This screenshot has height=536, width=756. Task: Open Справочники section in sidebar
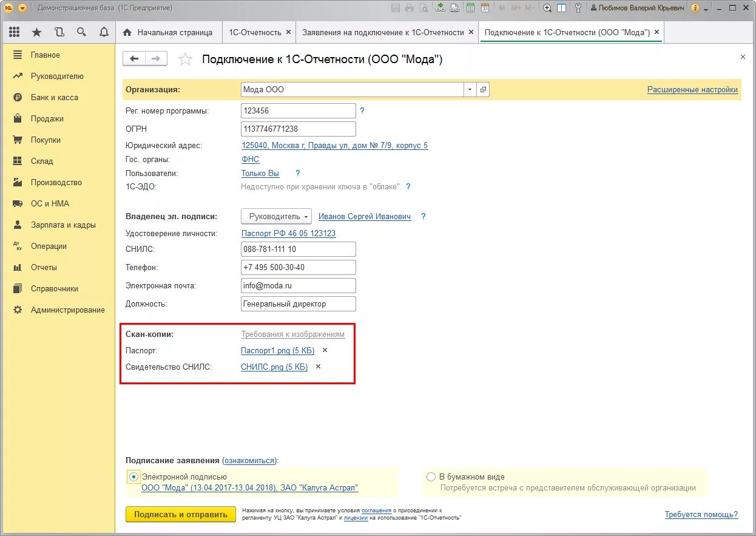tap(58, 288)
